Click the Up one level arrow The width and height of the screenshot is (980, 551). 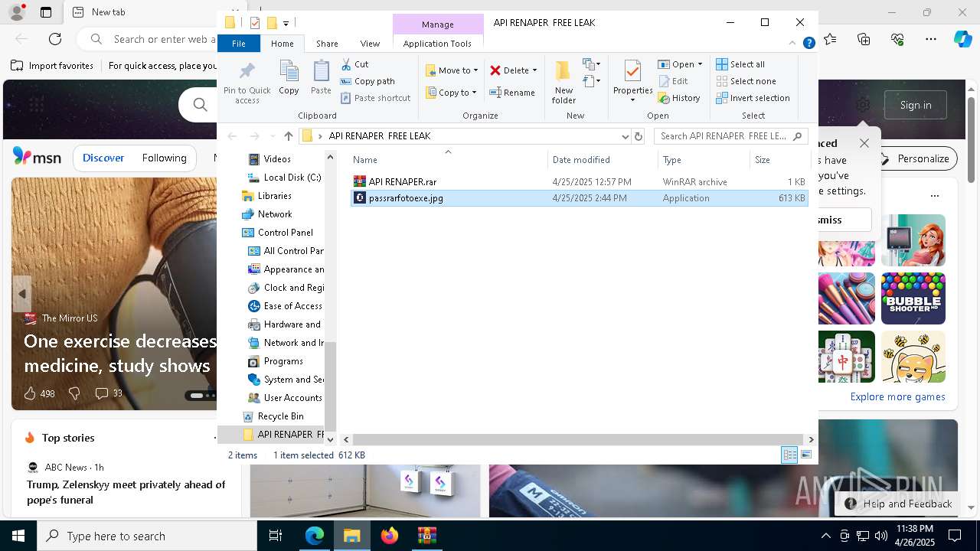(x=288, y=136)
